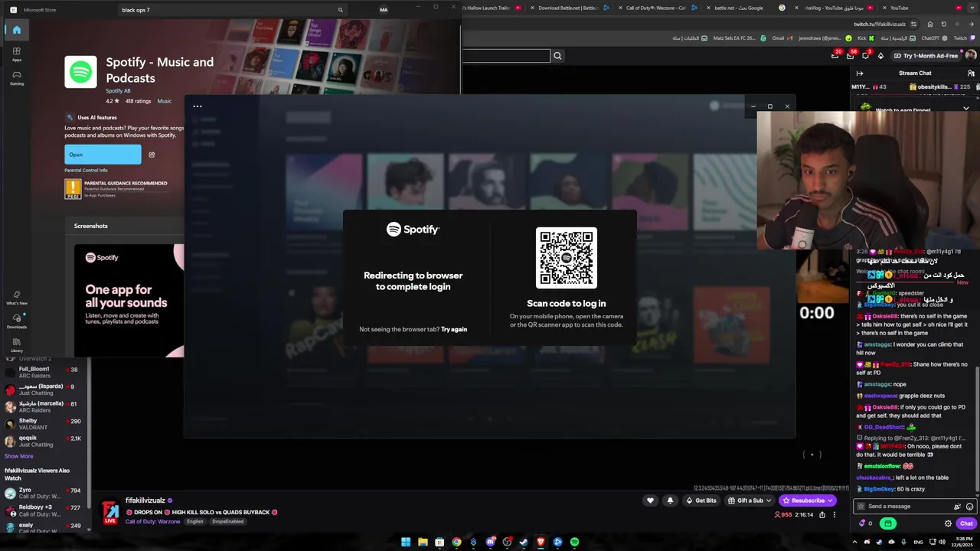Toggle stream notification bell icon
The image size is (980, 551).
[670, 500]
